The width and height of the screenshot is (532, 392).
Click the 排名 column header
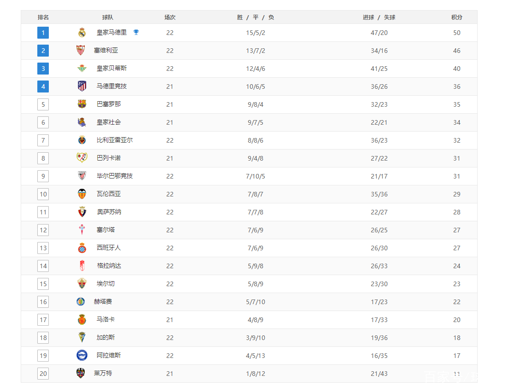pos(43,17)
